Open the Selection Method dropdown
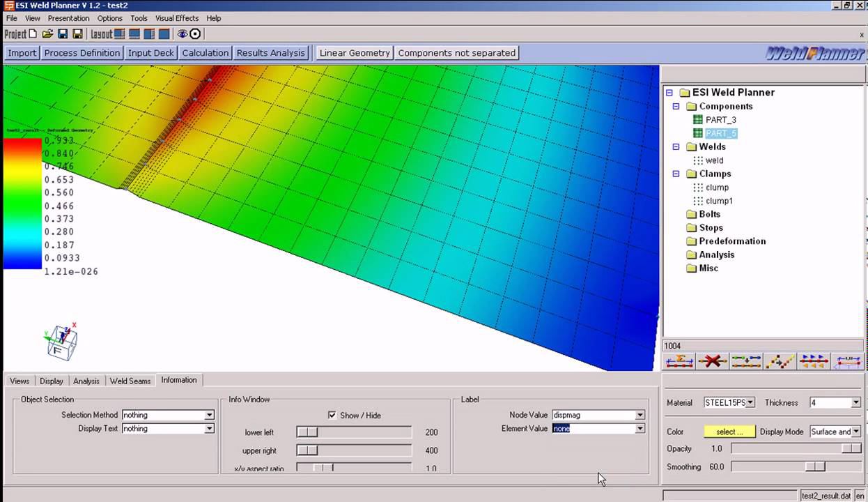868x502 pixels. [x=209, y=415]
